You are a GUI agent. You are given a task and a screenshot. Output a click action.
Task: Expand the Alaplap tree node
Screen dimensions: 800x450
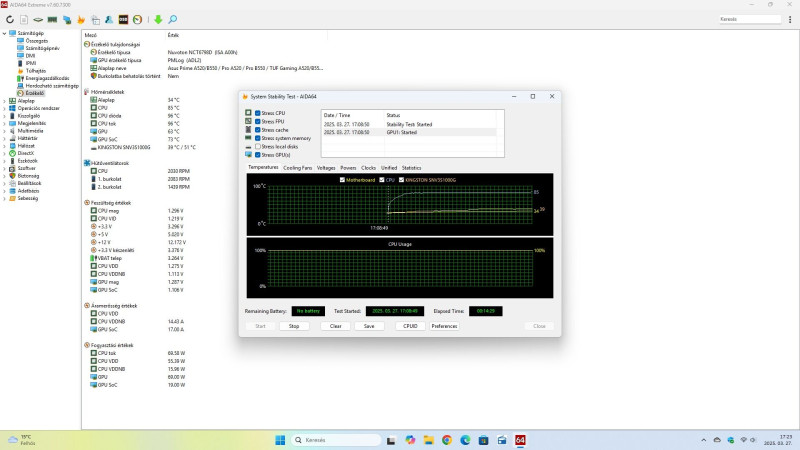[x=5, y=101]
